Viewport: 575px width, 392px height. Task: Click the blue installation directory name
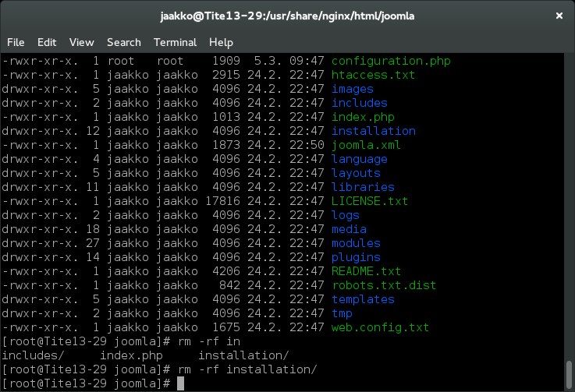tap(374, 131)
